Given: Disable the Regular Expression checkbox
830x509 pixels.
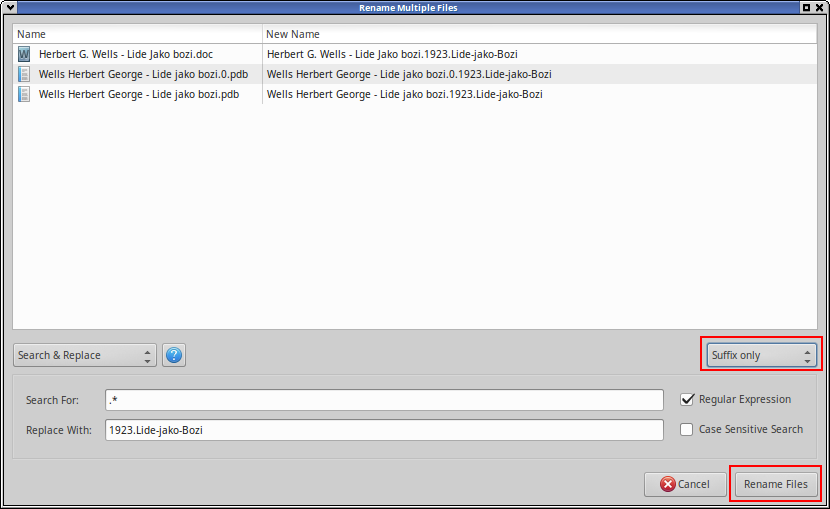Looking at the screenshot, I should point(687,399).
